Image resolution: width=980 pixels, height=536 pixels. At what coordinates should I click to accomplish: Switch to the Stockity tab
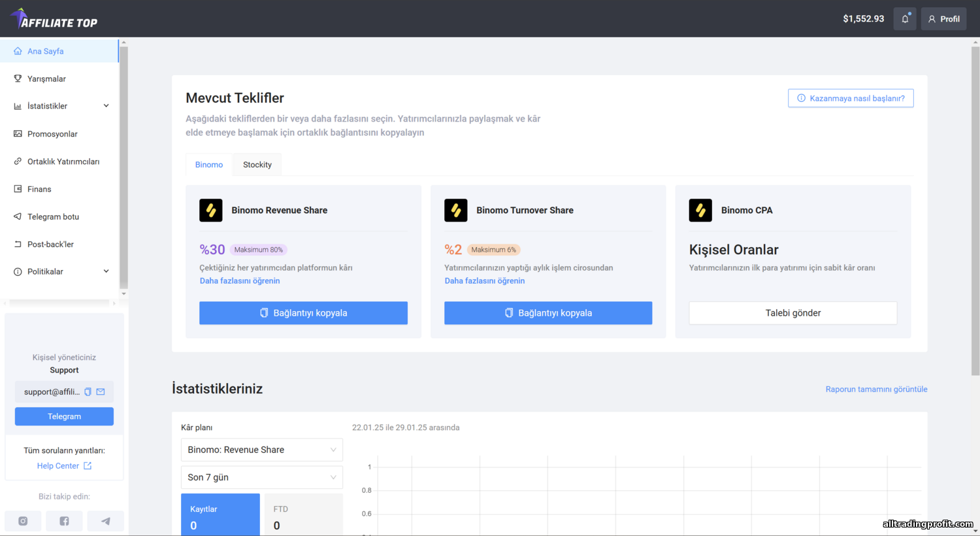(257, 165)
